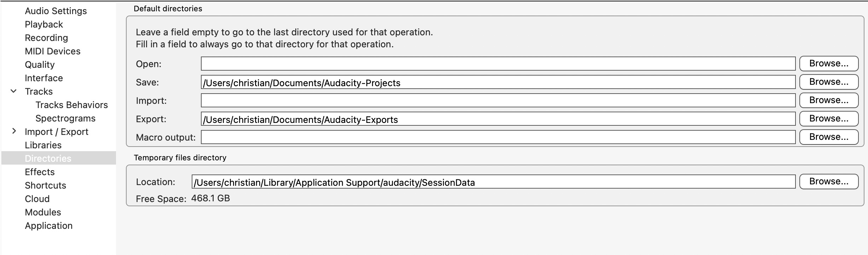Open the Effects preferences page
The height and width of the screenshot is (255, 868).
tap(40, 172)
